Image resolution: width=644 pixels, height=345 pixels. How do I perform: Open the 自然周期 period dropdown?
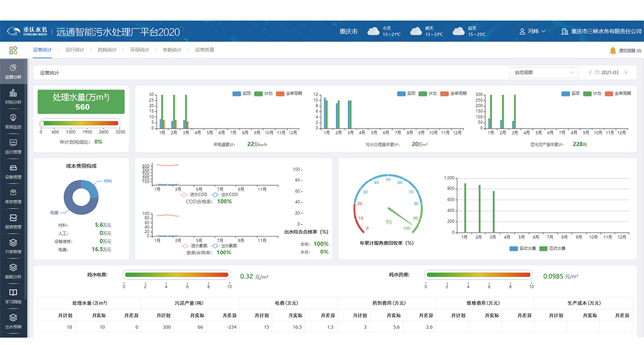[x=544, y=73]
